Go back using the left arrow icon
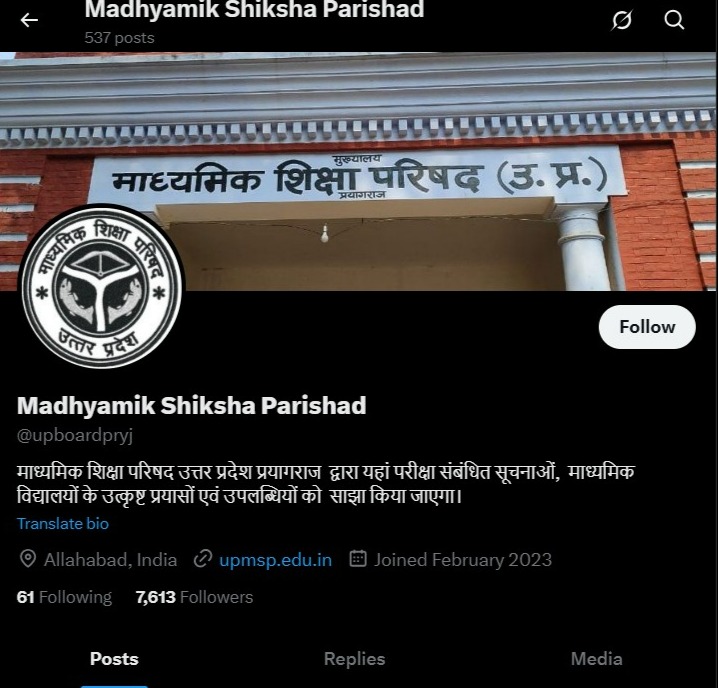 pos(29,20)
